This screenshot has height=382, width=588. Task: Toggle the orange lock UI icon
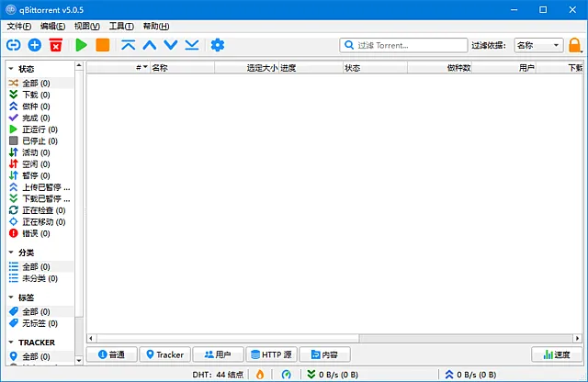[x=576, y=45]
